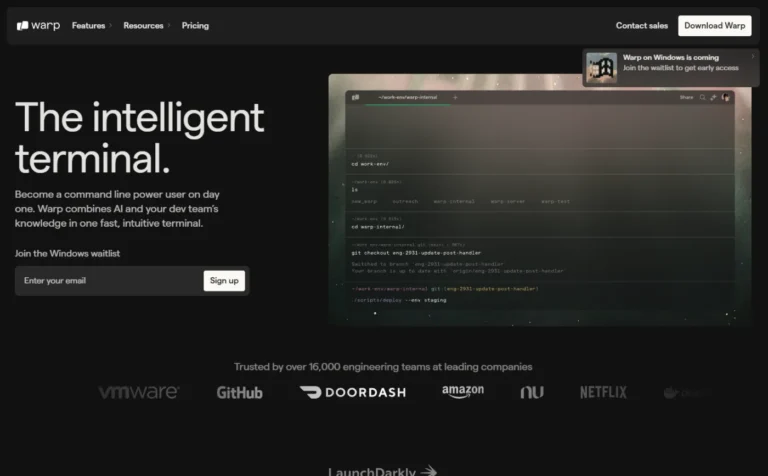Click the Netflix logo
The height and width of the screenshot is (476, 768).
603,392
